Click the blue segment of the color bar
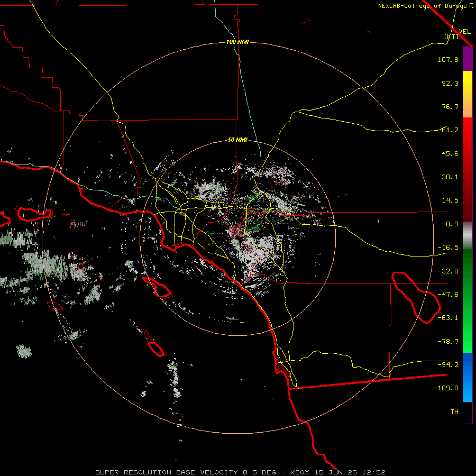Screen dimensions: 476x476 [467, 377]
